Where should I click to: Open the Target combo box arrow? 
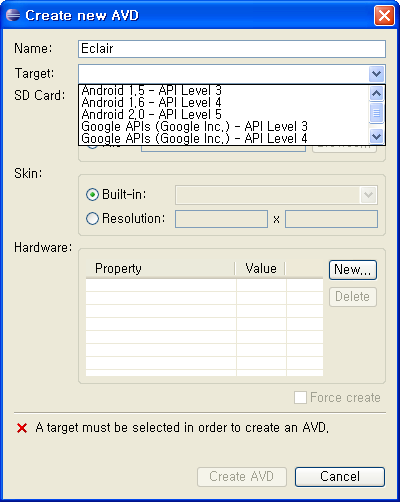[376, 74]
